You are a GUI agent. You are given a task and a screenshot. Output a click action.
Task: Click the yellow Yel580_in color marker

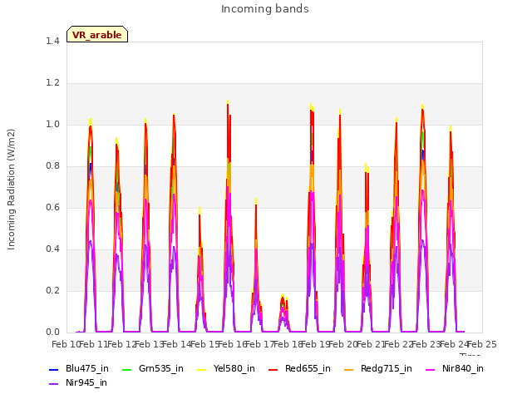pos(201,369)
